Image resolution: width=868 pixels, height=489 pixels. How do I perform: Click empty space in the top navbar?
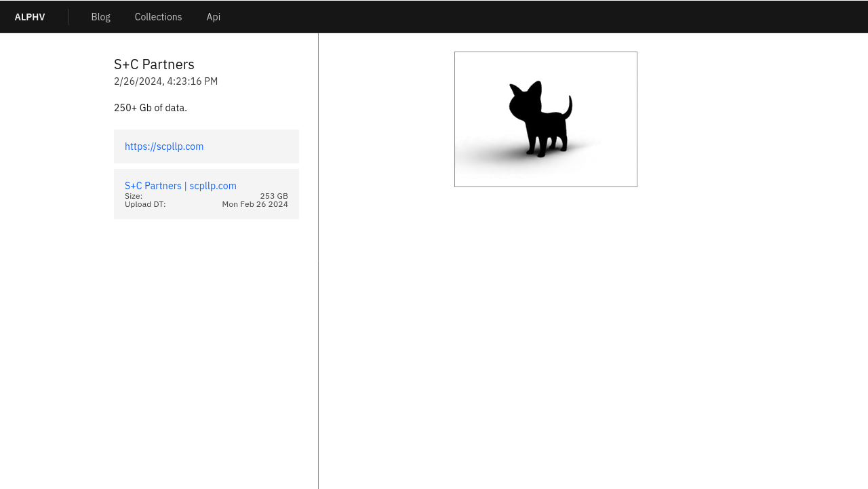pyautogui.click(x=542, y=17)
